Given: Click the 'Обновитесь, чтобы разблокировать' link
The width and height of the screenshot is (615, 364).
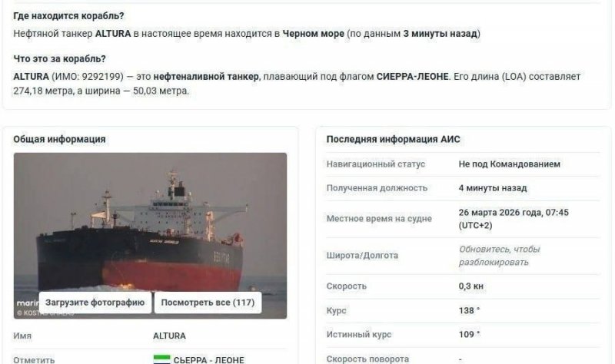Looking at the screenshot, I should click(499, 256).
